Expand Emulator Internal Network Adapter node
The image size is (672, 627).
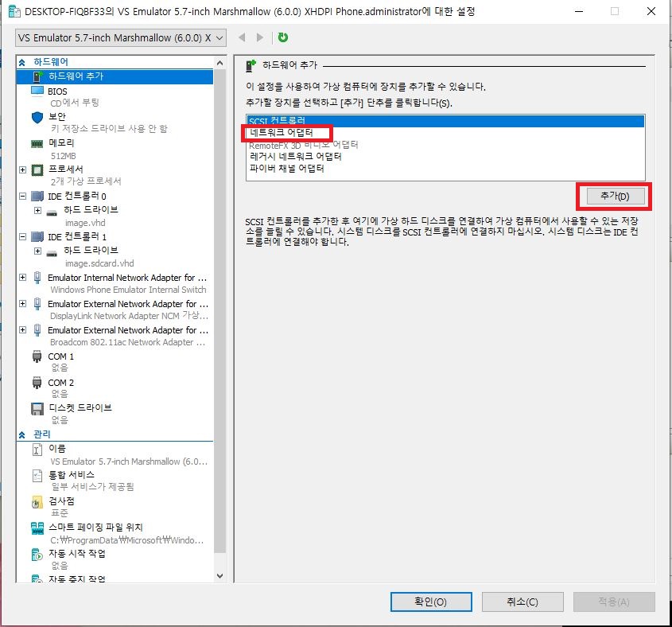point(23,278)
